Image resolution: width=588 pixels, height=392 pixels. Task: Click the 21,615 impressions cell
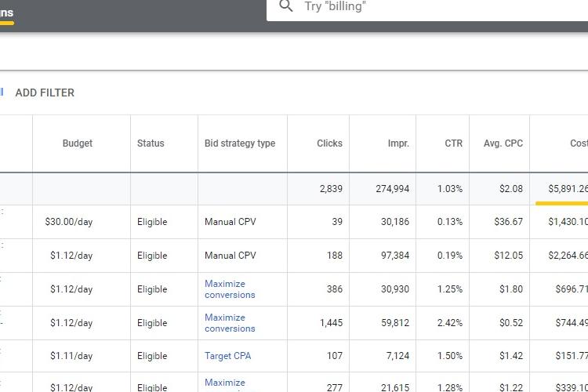coord(395,387)
